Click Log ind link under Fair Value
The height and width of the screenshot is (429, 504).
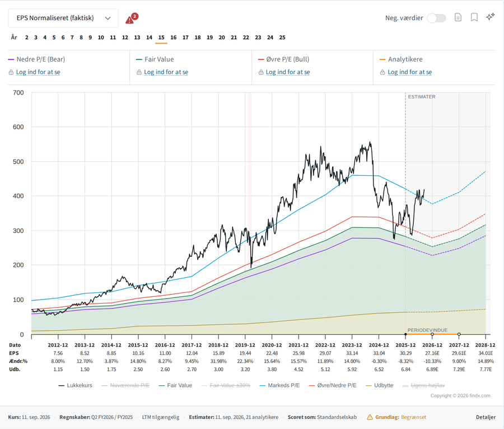[166, 72]
